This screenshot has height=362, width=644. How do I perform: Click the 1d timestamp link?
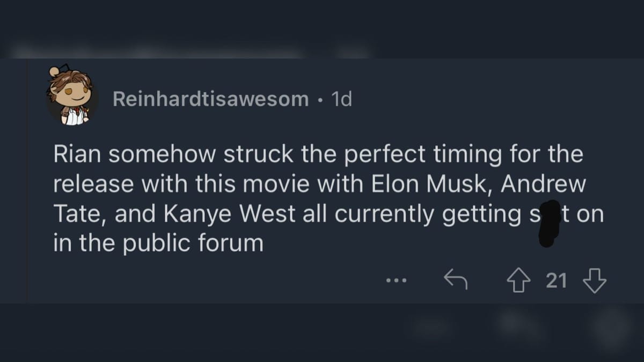click(342, 99)
